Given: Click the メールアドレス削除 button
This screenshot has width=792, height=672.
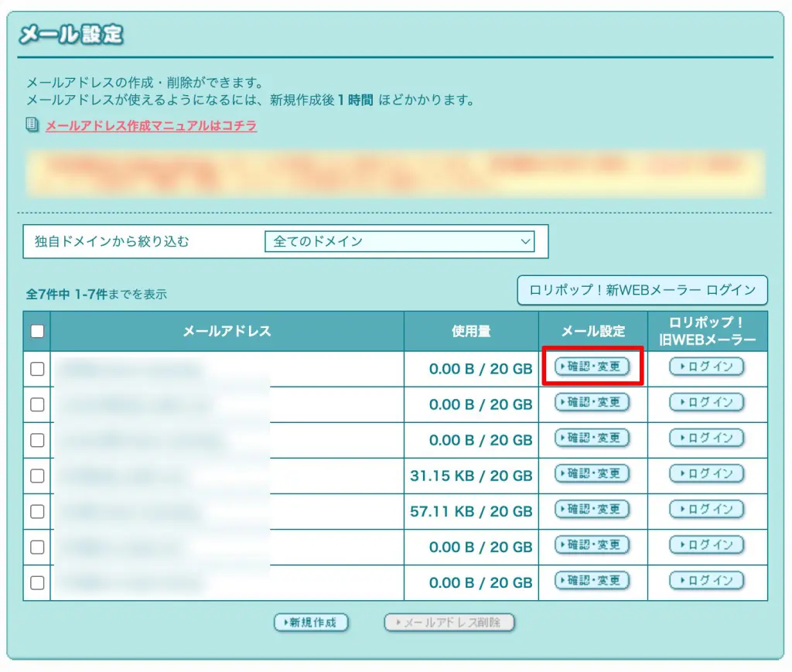Looking at the screenshot, I should tap(450, 622).
